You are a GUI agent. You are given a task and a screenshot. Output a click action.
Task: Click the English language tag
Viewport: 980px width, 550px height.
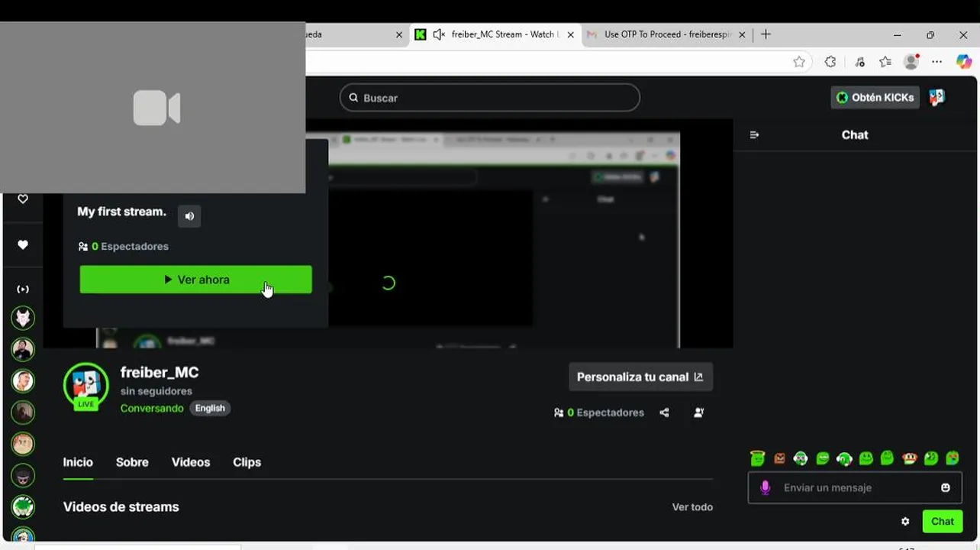point(210,408)
